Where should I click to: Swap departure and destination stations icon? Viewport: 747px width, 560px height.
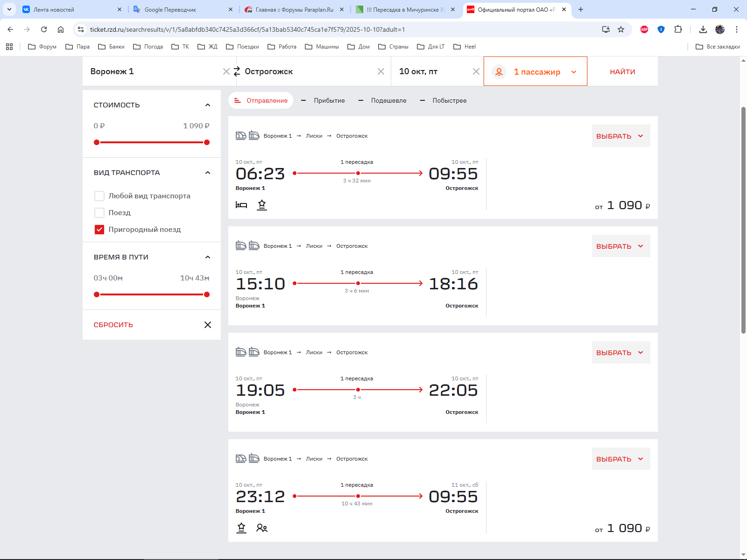pyautogui.click(x=237, y=71)
